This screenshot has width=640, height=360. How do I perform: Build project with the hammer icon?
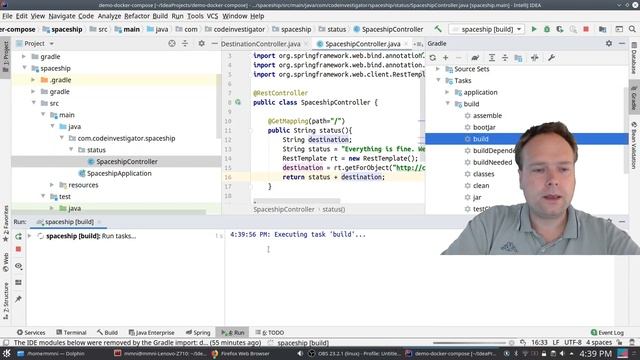pos(438,29)
